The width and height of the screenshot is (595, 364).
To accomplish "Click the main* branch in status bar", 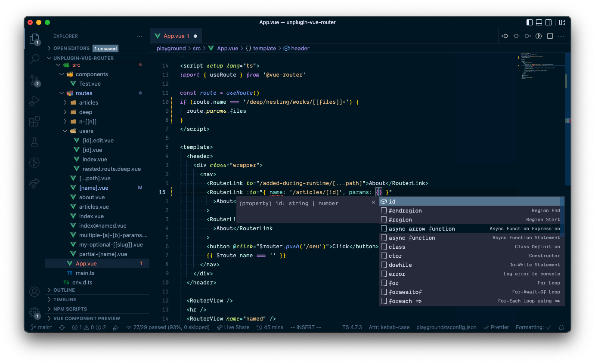I will click(41, 327).
